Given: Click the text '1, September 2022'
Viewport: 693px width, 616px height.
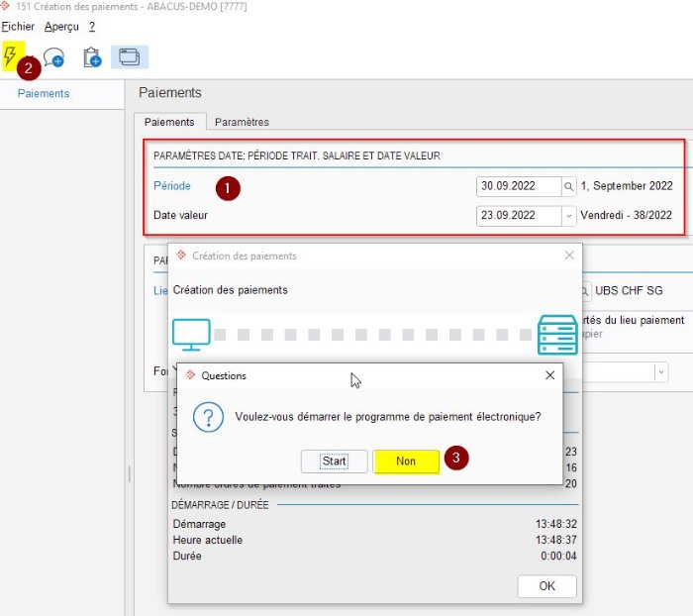Looking at the screenshot, I should coord(627,186).
